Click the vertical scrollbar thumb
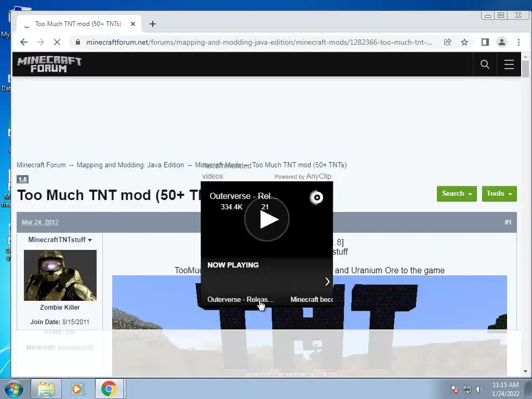This screenshot has width=532, height=399. click(525, 69)
